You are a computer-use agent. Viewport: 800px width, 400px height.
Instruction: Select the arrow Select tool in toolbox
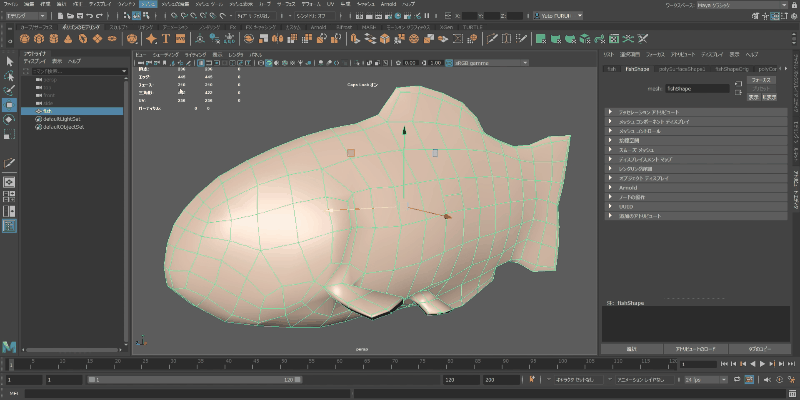9,61
